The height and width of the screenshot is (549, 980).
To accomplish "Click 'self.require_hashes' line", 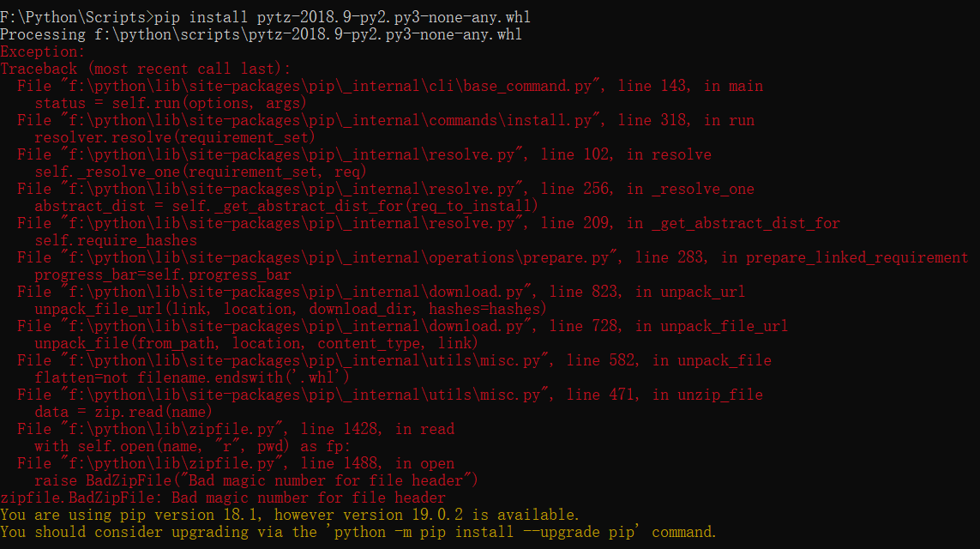I will (x=116, y=241).
